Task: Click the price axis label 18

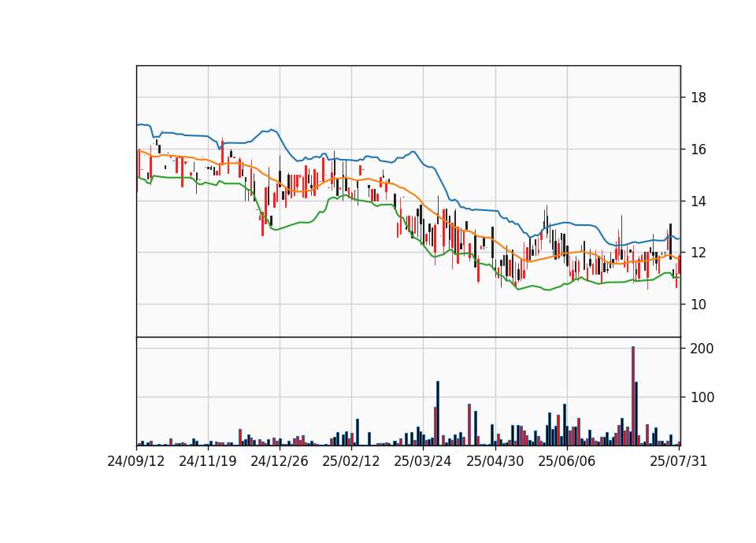Action: pos(699,98)
